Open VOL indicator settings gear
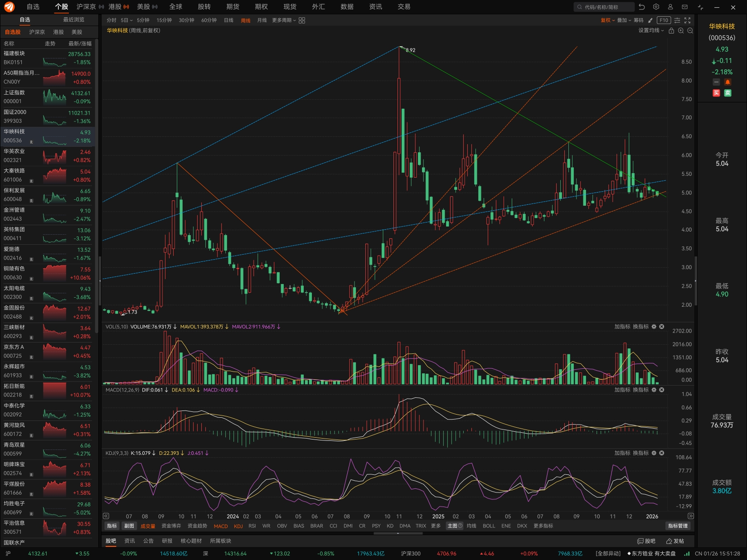This screenshot has height=560, width=747. click(654, 327)
